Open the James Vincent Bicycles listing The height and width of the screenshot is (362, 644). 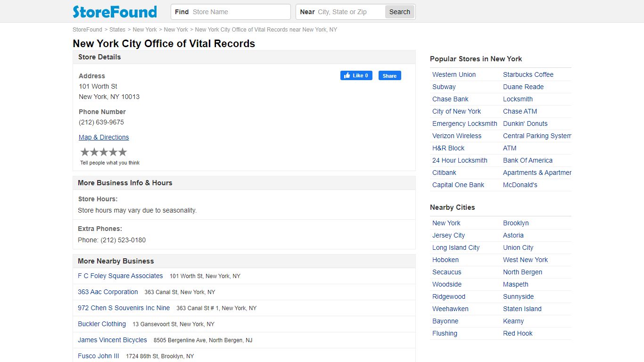tap(112, 340)
